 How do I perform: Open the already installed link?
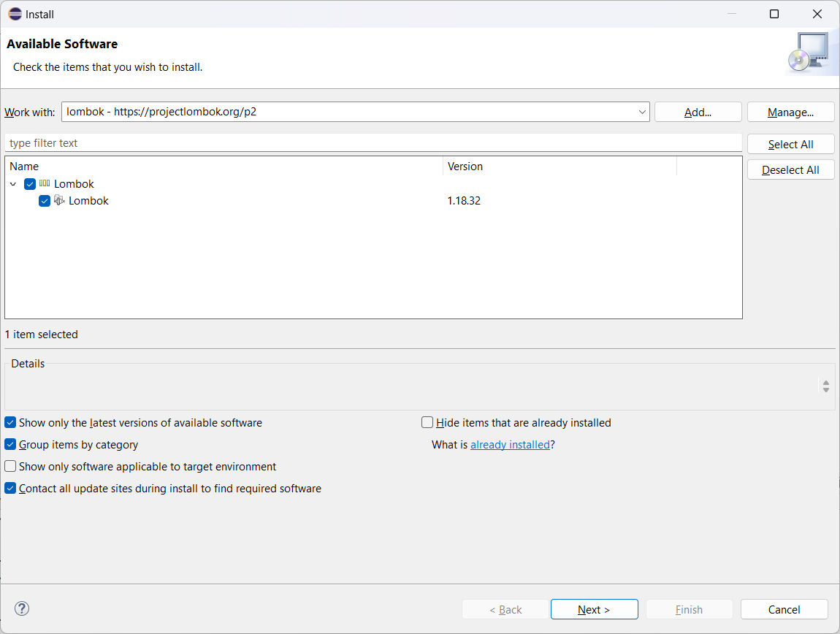click(x=510, y=444)
